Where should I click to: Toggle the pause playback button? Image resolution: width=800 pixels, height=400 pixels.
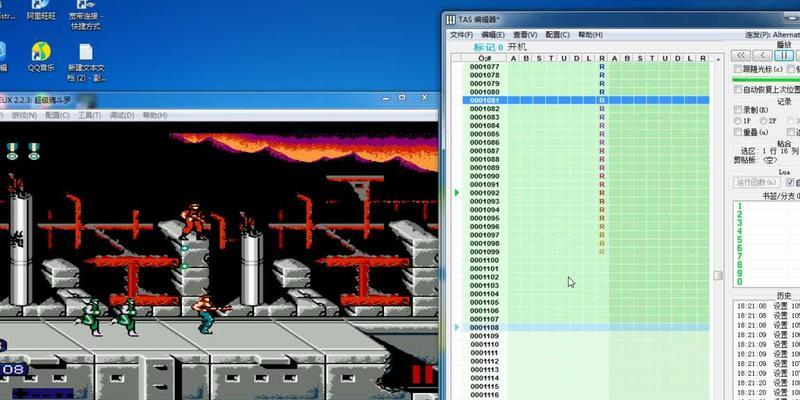pos(784,55)
